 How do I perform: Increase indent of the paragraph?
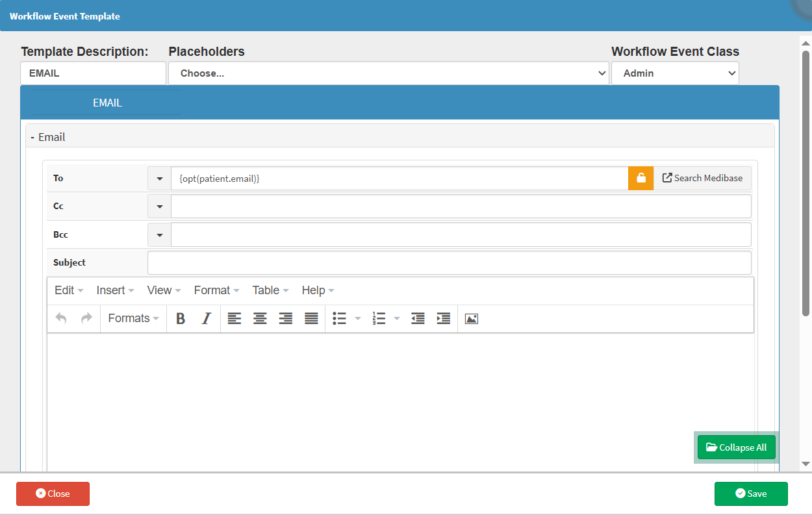[444, 319]
